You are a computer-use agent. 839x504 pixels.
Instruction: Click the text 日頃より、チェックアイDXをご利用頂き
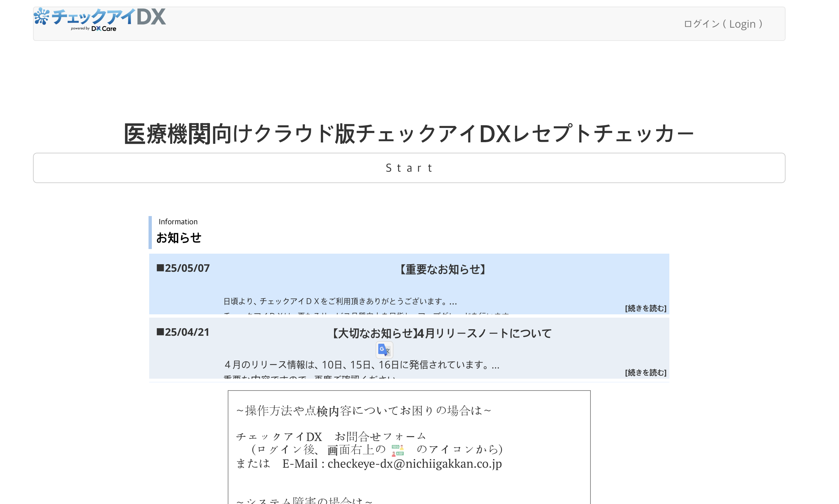[x=340, y=301]
